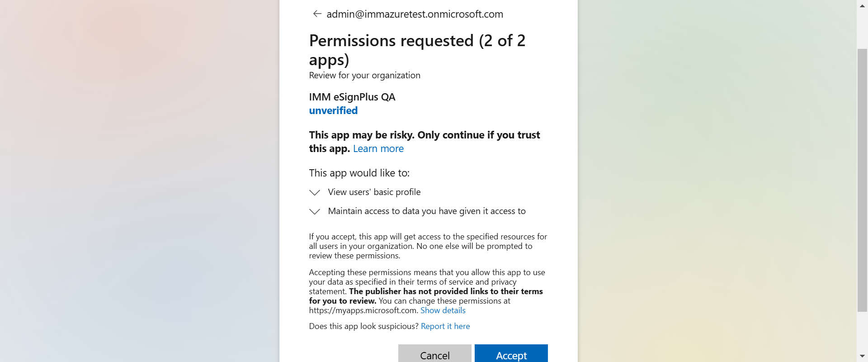Viewport: 868px width, 362px height.
Task: Click the scrollbar down arrow
Action: pos(862,357)
